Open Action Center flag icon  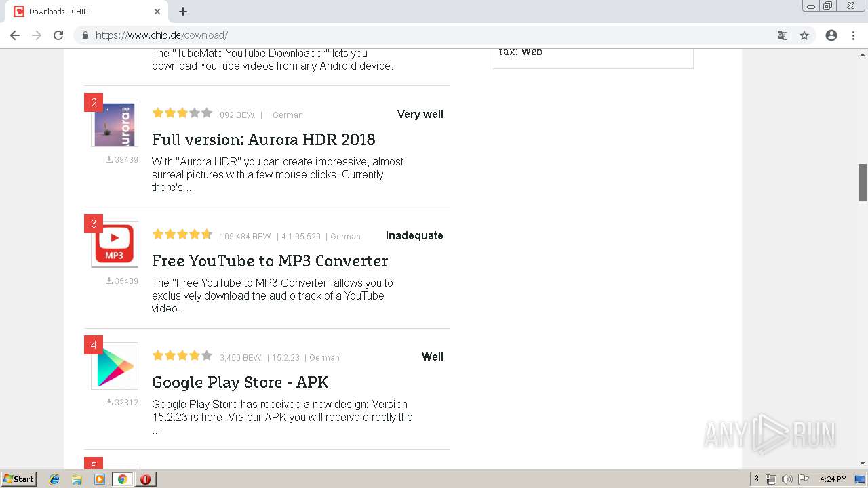click(804, 479)
